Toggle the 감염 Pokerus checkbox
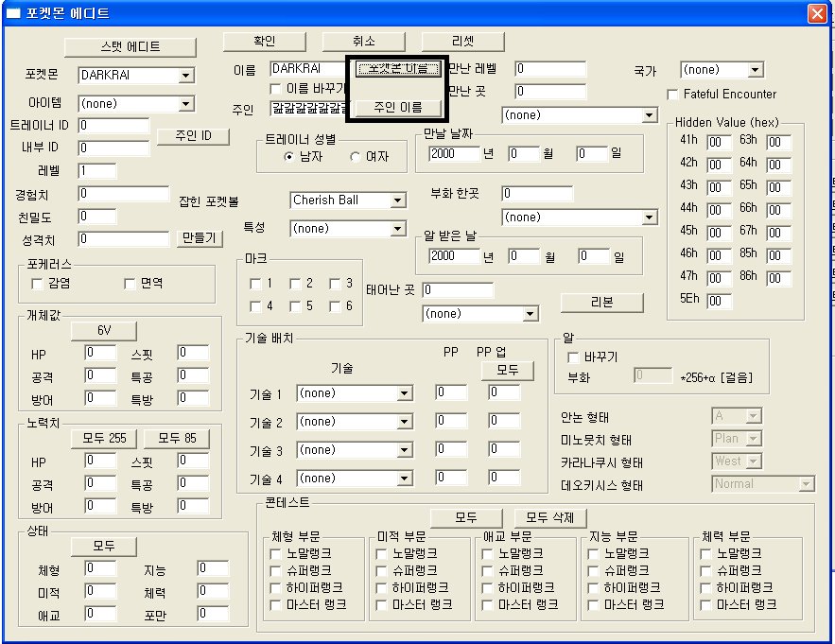The width and height of the screenshot is (835, 644). 39,283
